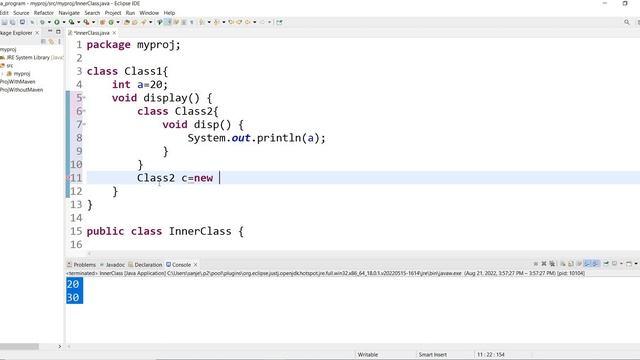Select the ProjWithMaven project
The height and width of the screenshot is (360, 640).
18,82
